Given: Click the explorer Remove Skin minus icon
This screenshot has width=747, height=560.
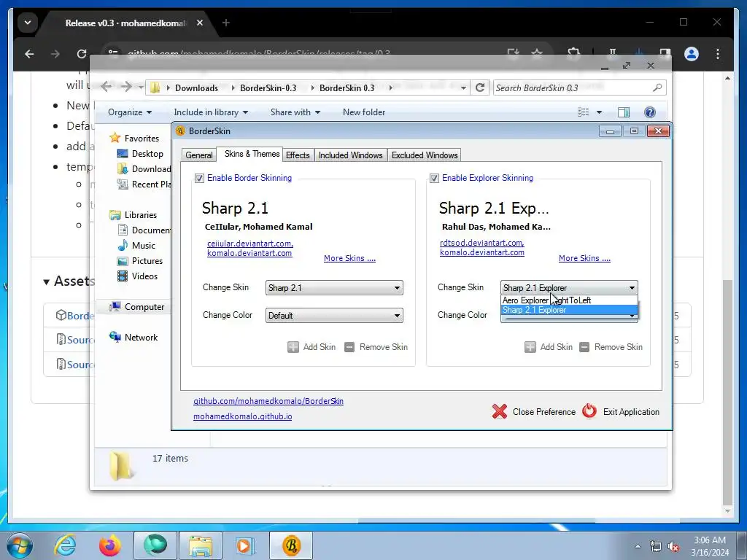Looking at the screenshot, I should point(584,347).
